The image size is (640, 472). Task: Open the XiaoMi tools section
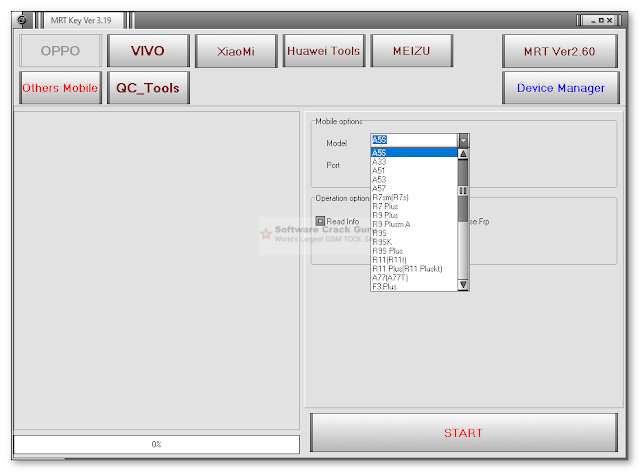click(x=236, y=51)
